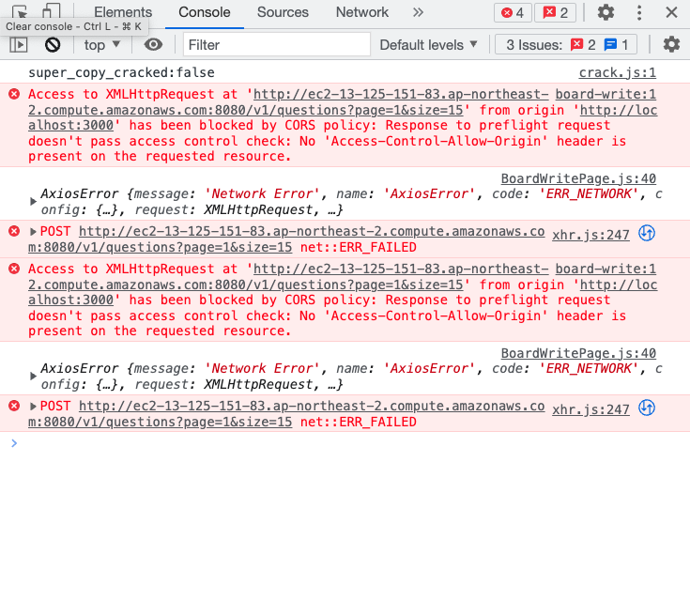Image resolution: width=690 pixels, height=616 pixels.
Task: Click the blue 1 message issue badge
Action: click(616, 44)
